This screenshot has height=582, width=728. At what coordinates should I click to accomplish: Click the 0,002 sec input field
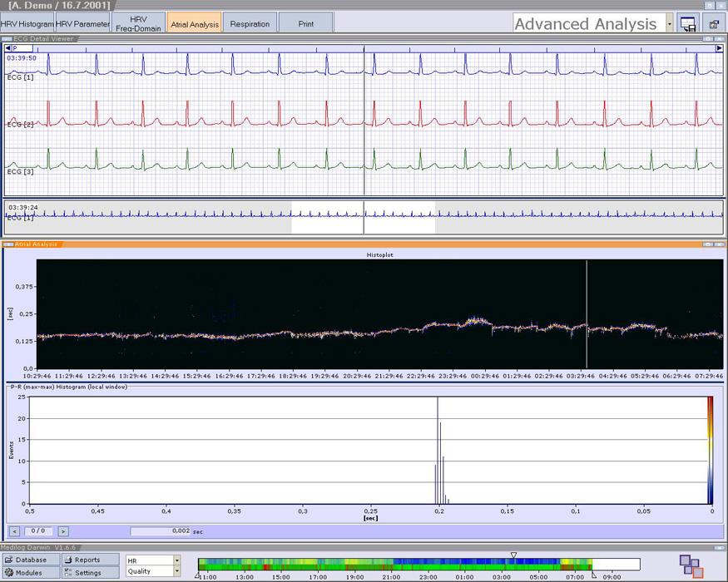[x=160, y=530]
